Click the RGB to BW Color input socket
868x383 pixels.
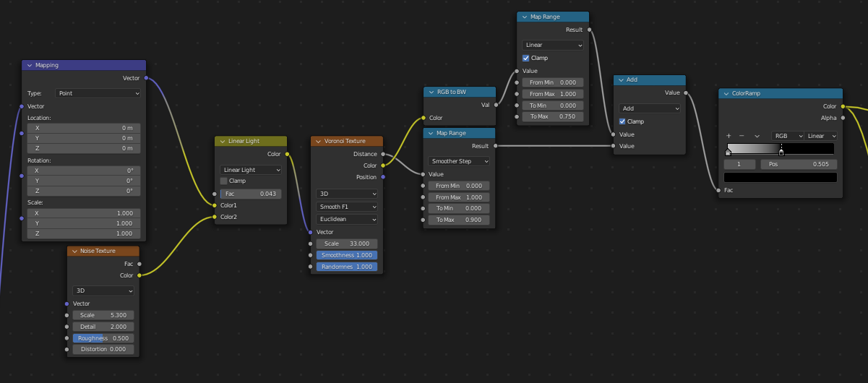(424, 118)
